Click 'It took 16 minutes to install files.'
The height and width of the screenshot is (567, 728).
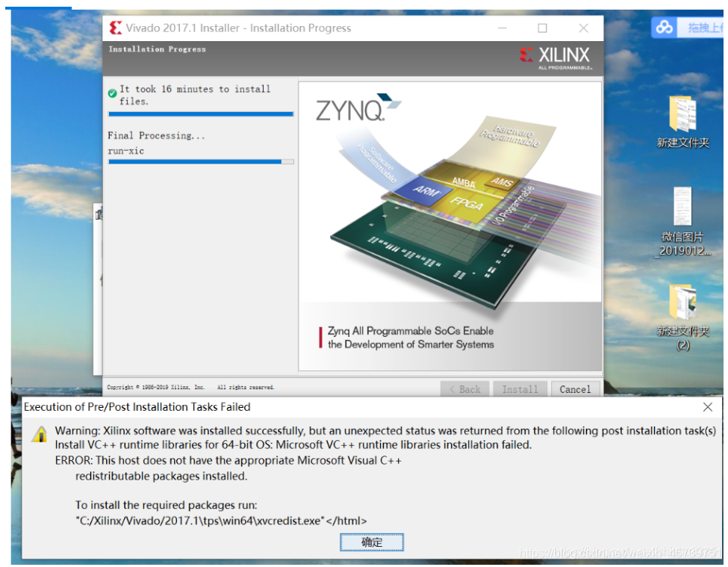click(195, 95)
